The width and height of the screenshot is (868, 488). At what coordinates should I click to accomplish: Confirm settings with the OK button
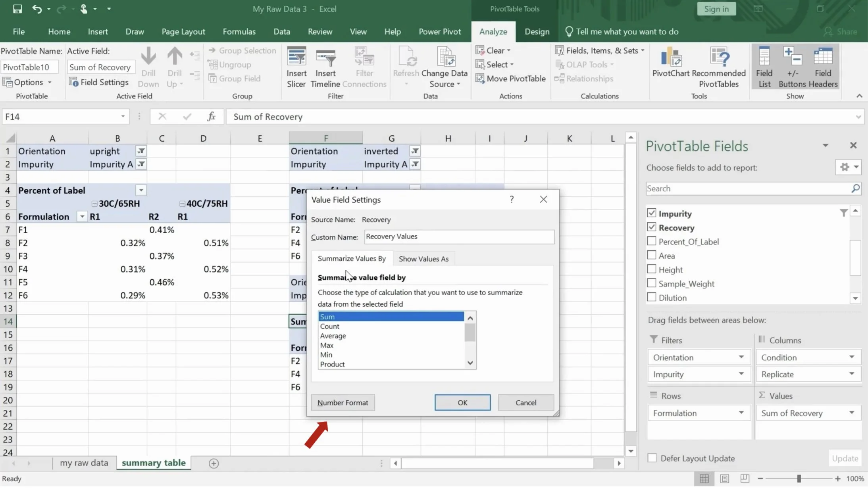(x=462, y=402)
